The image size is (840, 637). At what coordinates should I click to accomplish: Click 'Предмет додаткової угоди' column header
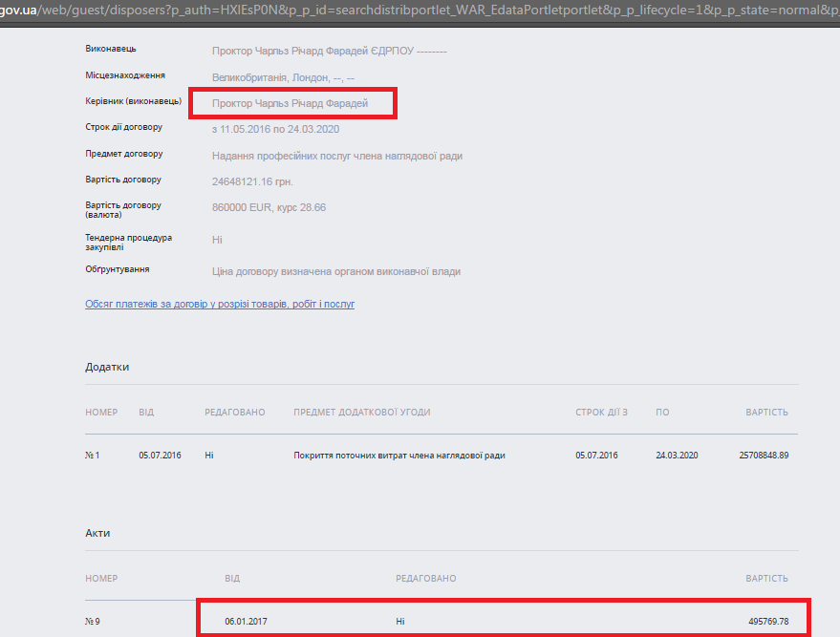361,413
